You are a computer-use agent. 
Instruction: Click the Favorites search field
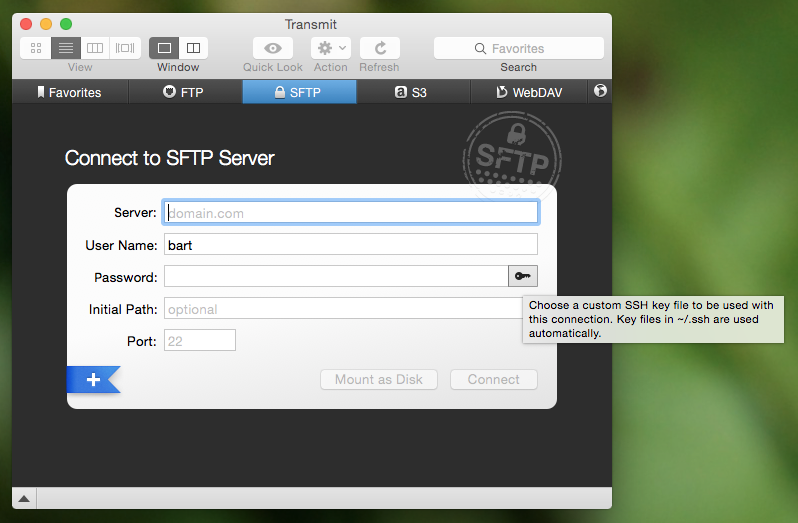(519, 48)
